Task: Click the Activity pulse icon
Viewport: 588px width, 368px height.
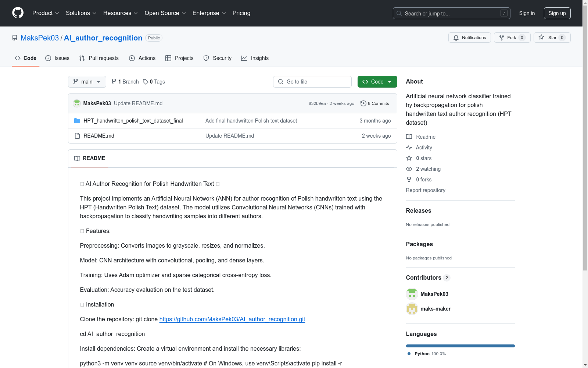Action: [x=409, y=148]
